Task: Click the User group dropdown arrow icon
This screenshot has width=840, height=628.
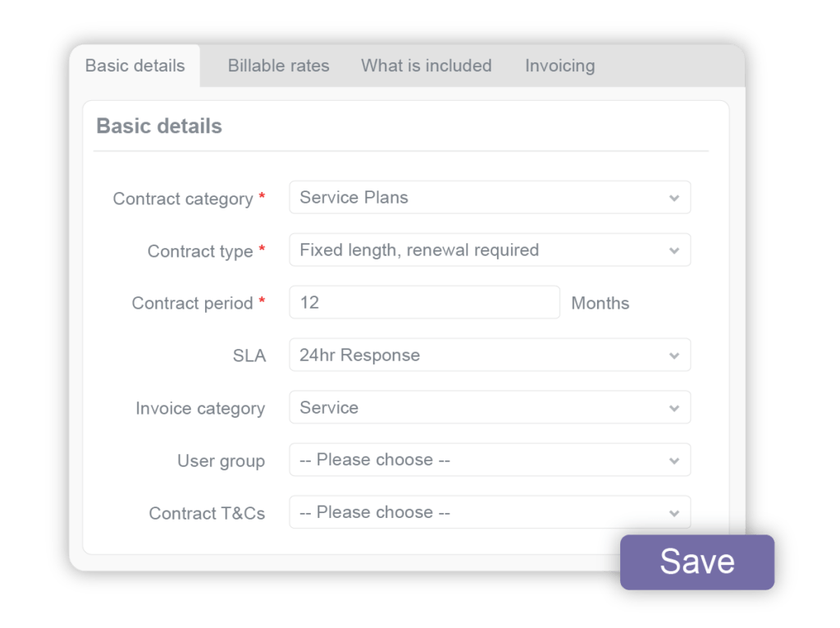Action: pyautogui.click(x=674, y=460)
